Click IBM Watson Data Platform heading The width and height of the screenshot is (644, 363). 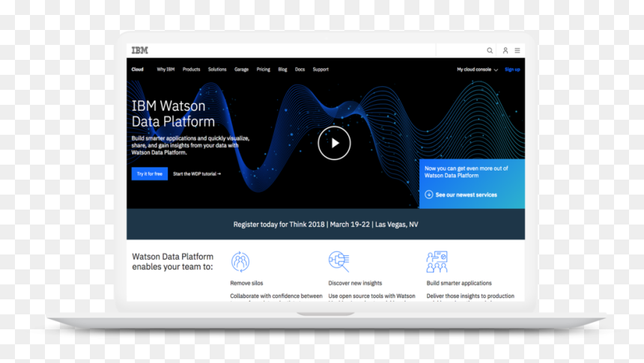tap(173, 114)
